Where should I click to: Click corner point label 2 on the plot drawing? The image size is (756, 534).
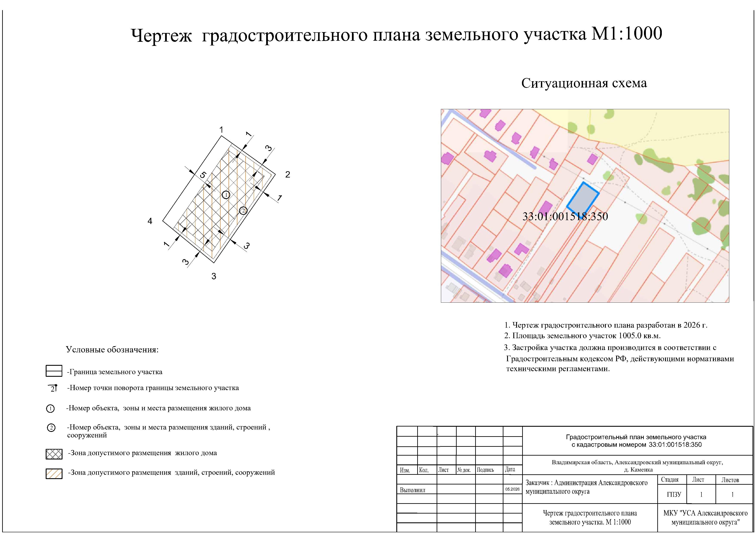click(x=287, y=174)
